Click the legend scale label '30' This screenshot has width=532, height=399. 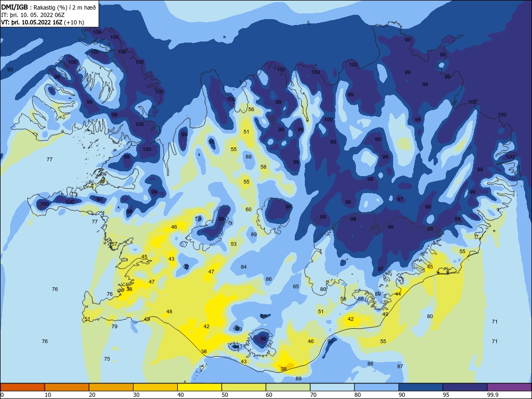(x=136, y=395)
